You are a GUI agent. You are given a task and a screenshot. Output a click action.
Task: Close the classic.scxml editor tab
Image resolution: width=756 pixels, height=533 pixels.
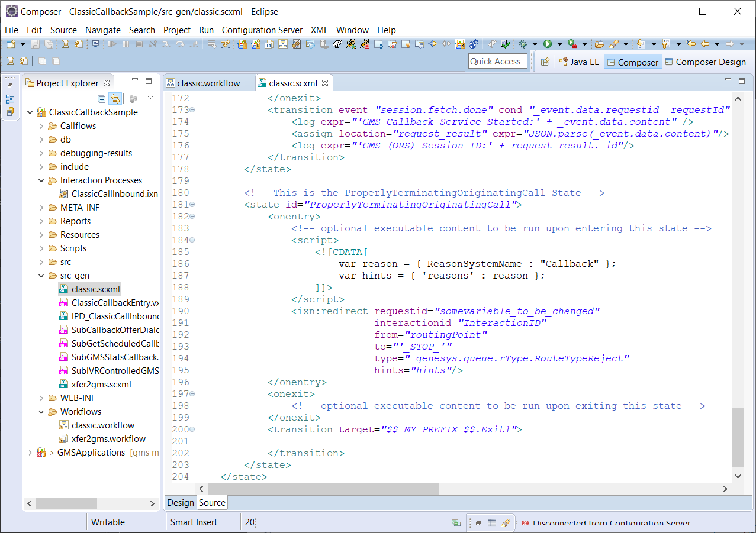coord(324,83)
